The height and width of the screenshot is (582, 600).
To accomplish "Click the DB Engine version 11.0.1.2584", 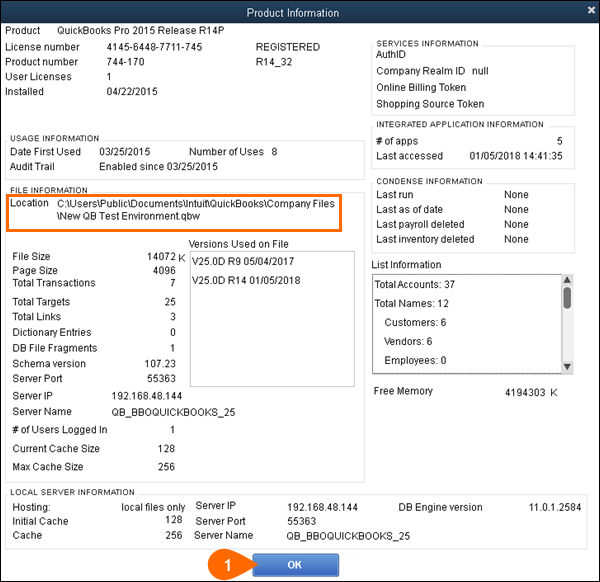I will (555, 507).
